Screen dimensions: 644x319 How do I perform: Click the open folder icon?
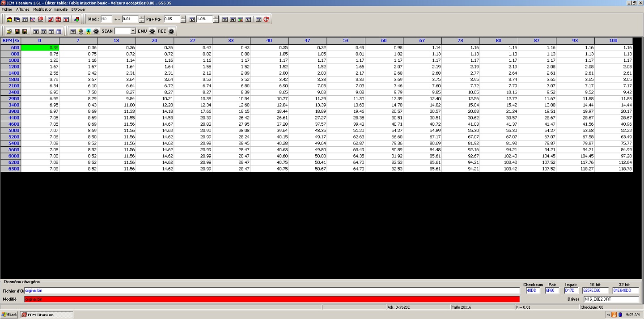click(9, 31)
